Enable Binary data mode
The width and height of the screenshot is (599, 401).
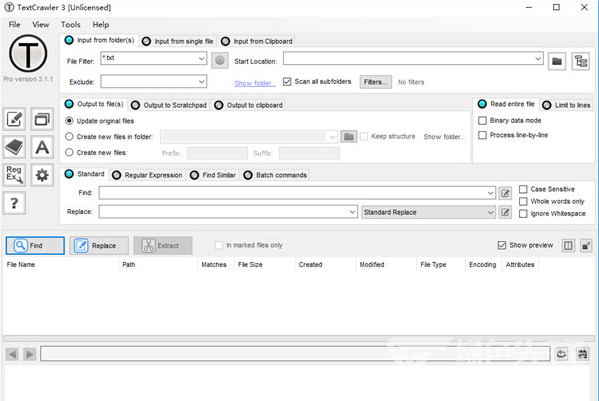[x=482, y=121]
